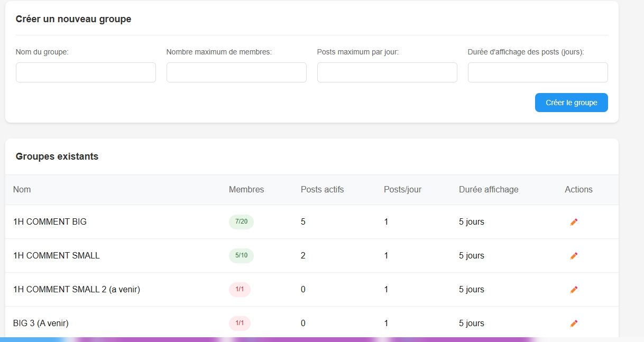Click the Durée affichage column header
Screen dimensions: 644x342
(x=489, y=190)
